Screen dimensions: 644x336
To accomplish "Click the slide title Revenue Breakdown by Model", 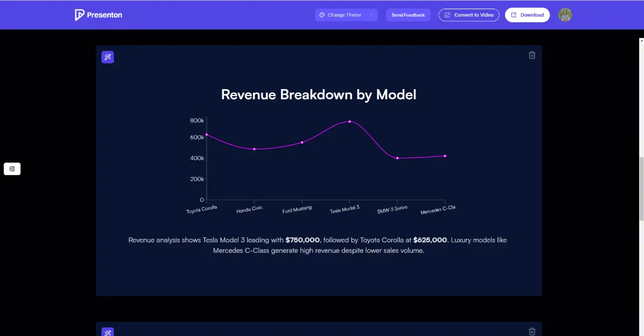I will click(x=319, y=94).
